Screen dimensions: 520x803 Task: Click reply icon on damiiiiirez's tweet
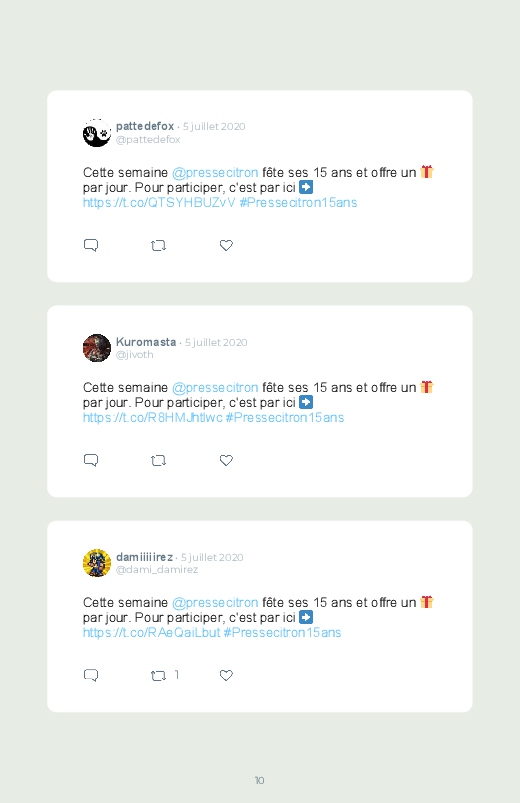[91, 675]
